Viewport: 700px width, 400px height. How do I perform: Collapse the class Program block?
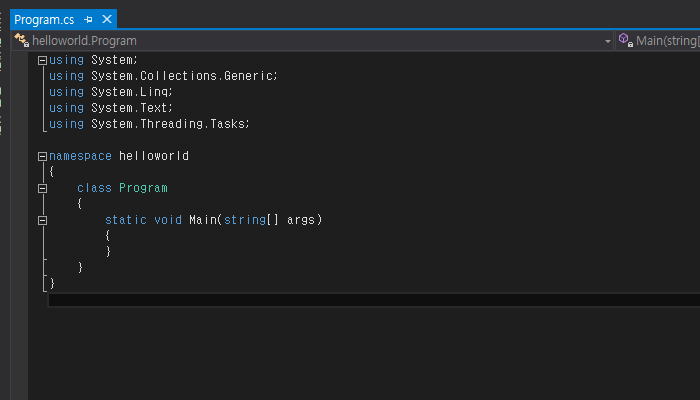click(42, 188)
